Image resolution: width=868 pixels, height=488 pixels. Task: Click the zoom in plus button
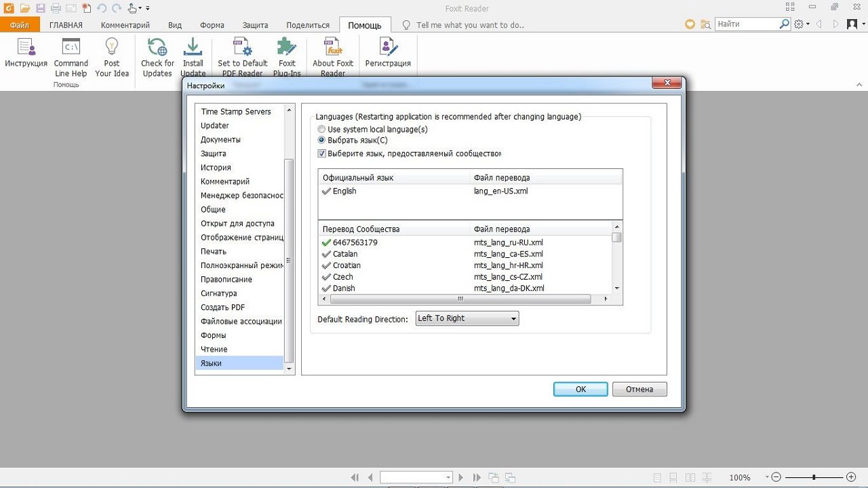[851, 477]
